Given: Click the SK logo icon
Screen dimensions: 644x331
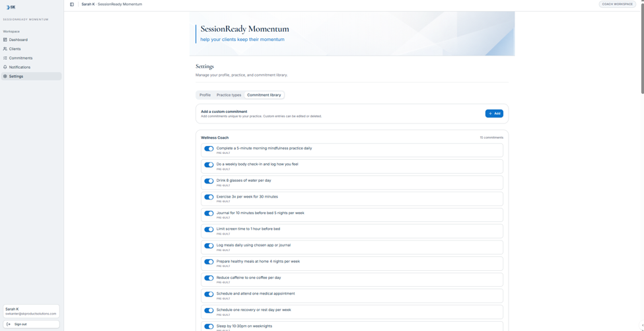Looking at the screenshot, I should click(x=11, y=7).
